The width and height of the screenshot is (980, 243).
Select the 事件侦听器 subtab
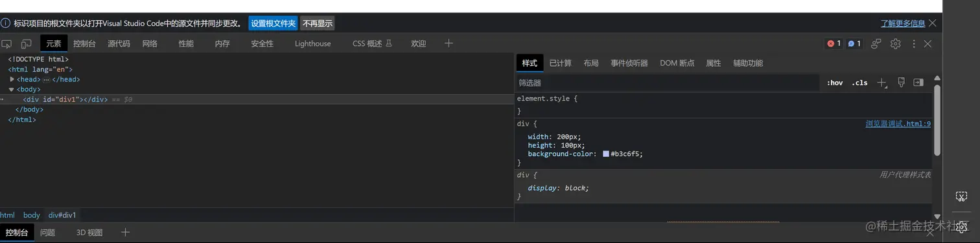point(629,63)
